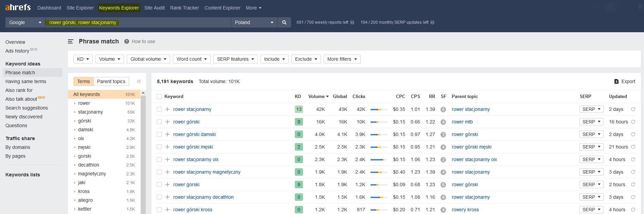Switch to Parent topics tab
The width and height of the screenshot is (644, 214).
click(x=111, y=81)
